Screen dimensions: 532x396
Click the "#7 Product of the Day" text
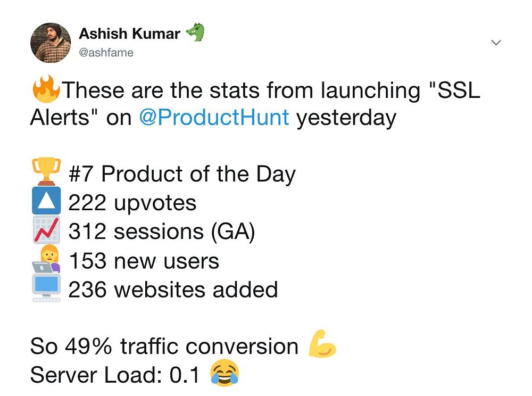coord(182,174)
